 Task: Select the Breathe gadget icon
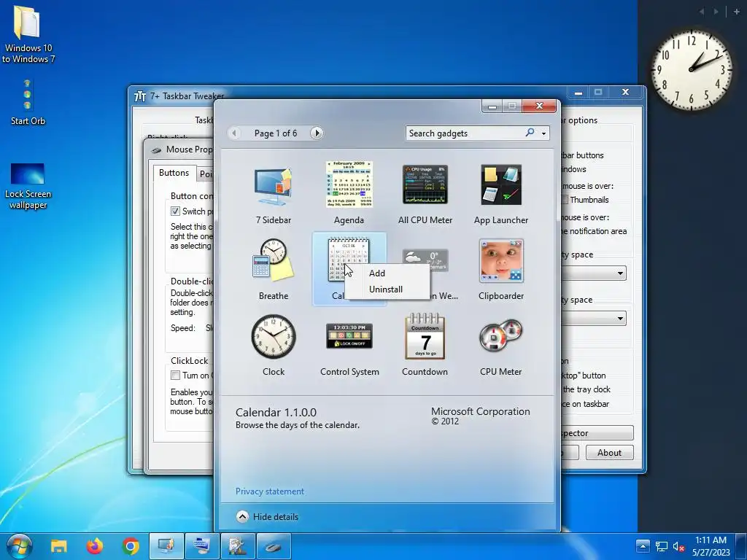click(273, 260)
